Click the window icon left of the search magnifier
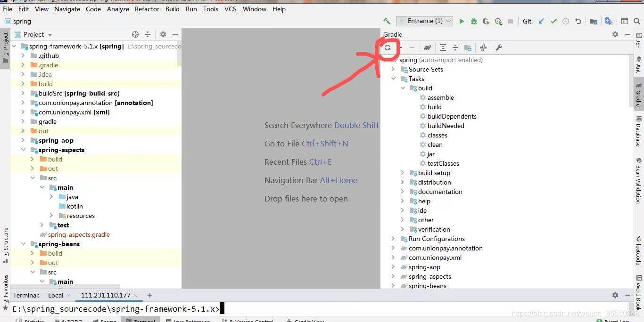This screenshot has height=322, width=644. tap(625, 21)
